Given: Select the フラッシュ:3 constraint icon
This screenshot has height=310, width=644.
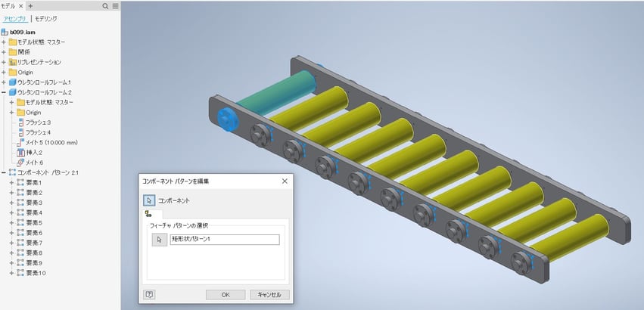Looking at the screenshot, I should click(21, 122).
